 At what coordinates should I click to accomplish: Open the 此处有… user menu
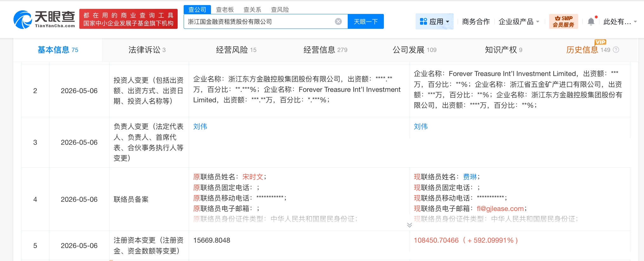pos(620,22)
